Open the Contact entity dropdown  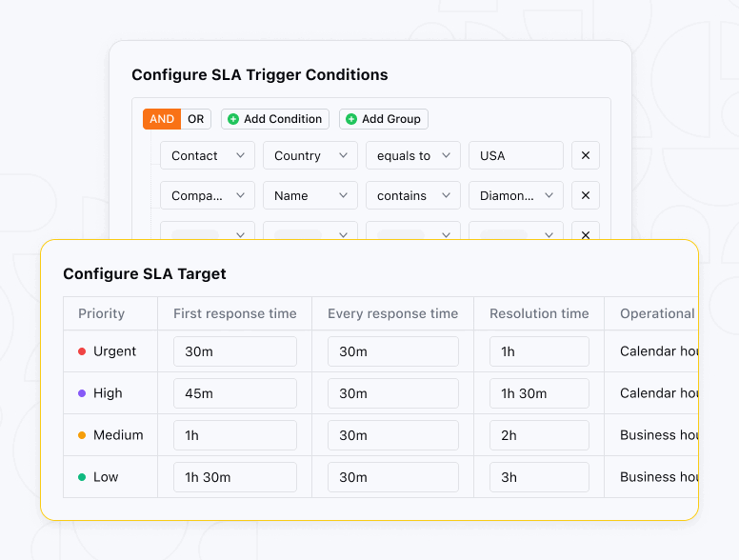[208, 155]
